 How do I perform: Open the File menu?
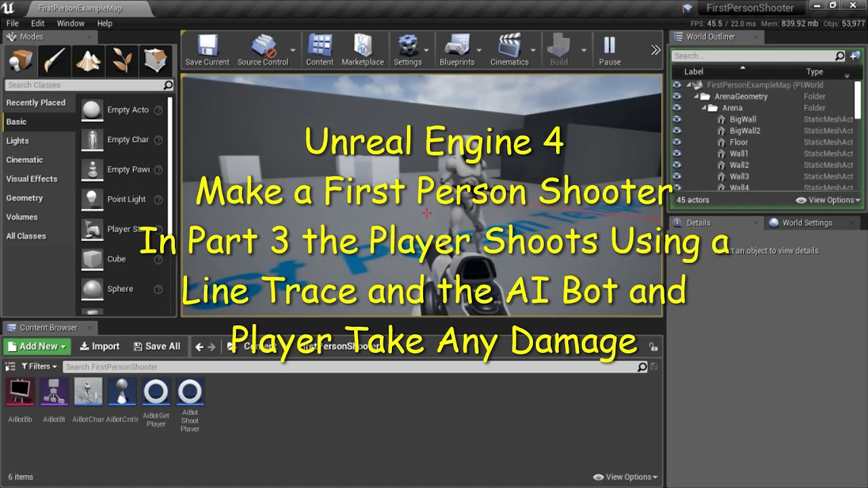12,23
